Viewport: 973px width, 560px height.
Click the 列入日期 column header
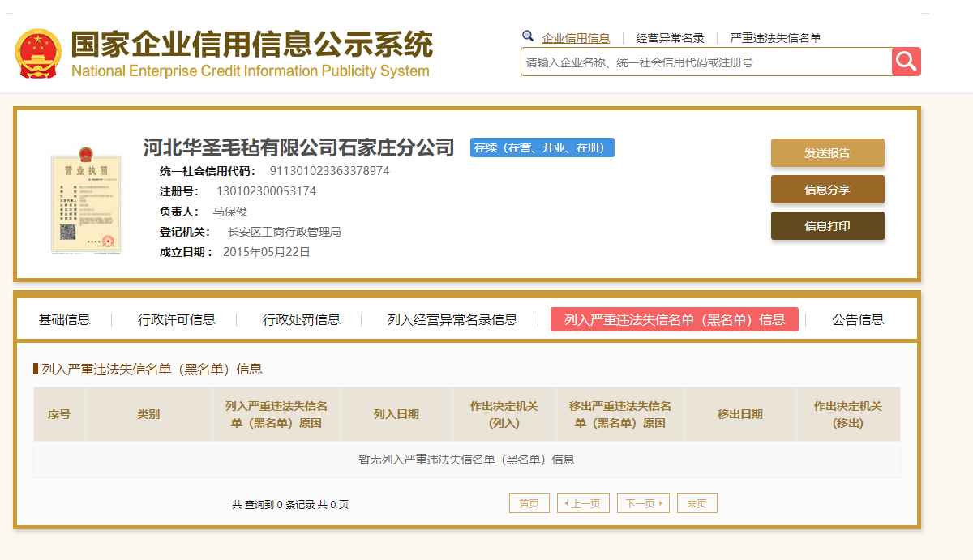[x=396, y=414]
